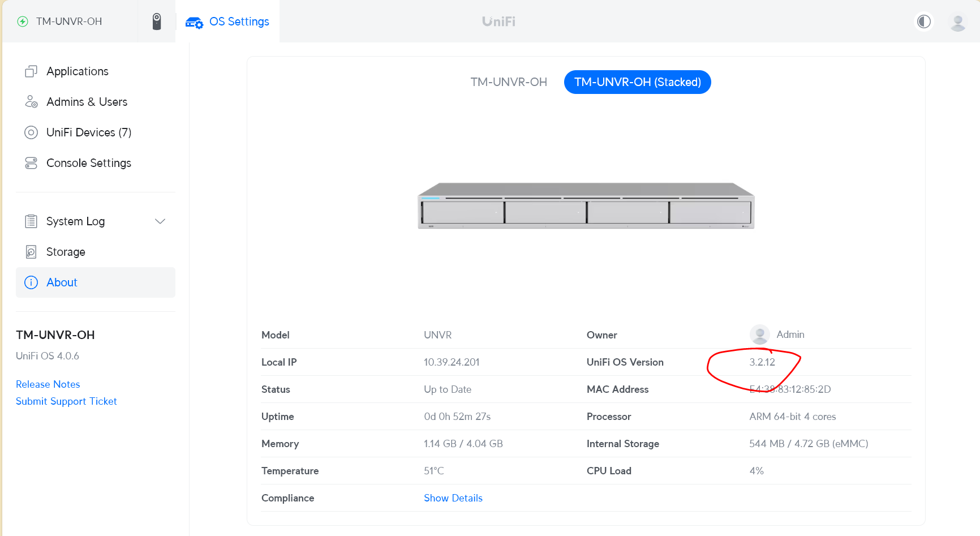Viewport: 980px width, 536px height.
Task: Select the About menu item
Action: pyautogui.click(x=96, y=282)
